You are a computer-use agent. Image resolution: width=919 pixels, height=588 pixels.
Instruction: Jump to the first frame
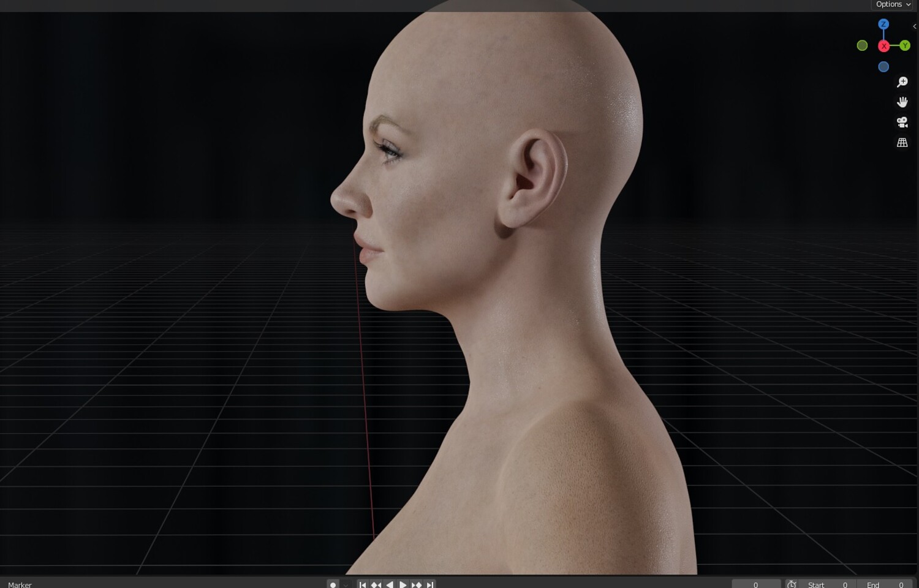coord(363,584)
